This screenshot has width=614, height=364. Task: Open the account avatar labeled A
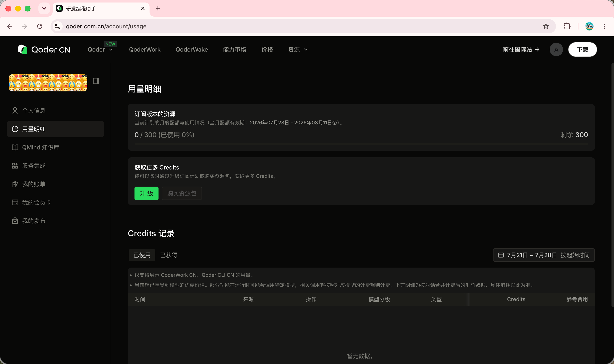pyautogui.click(x=556, y=49)
